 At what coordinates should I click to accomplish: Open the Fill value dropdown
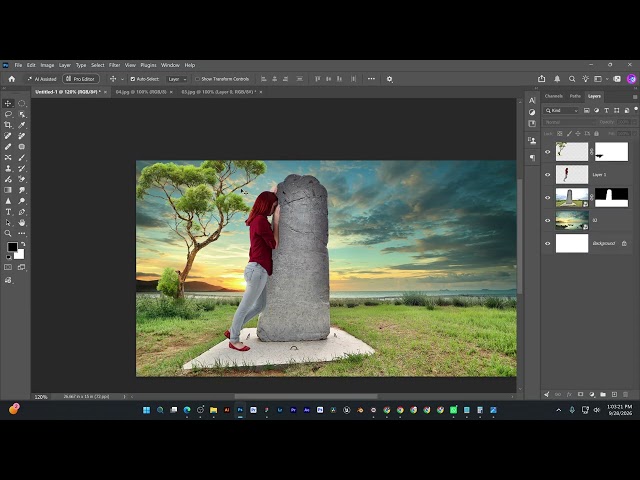[634, 133]
